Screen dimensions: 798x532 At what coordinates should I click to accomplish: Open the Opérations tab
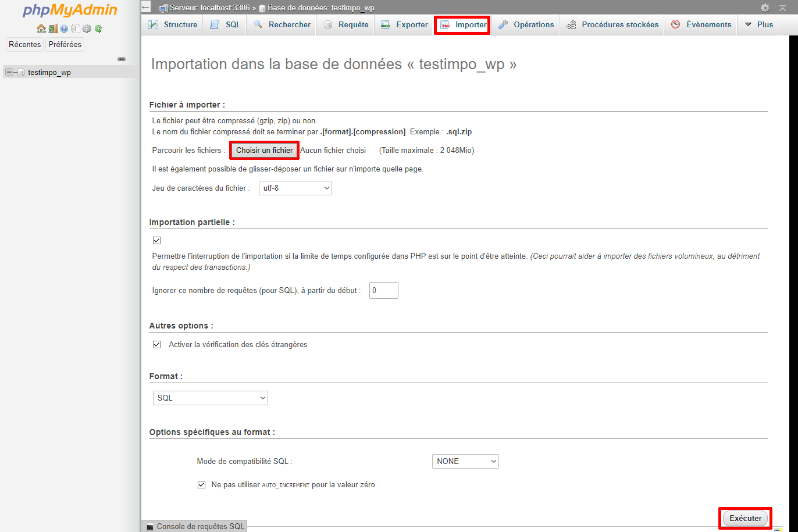point(526,25)
